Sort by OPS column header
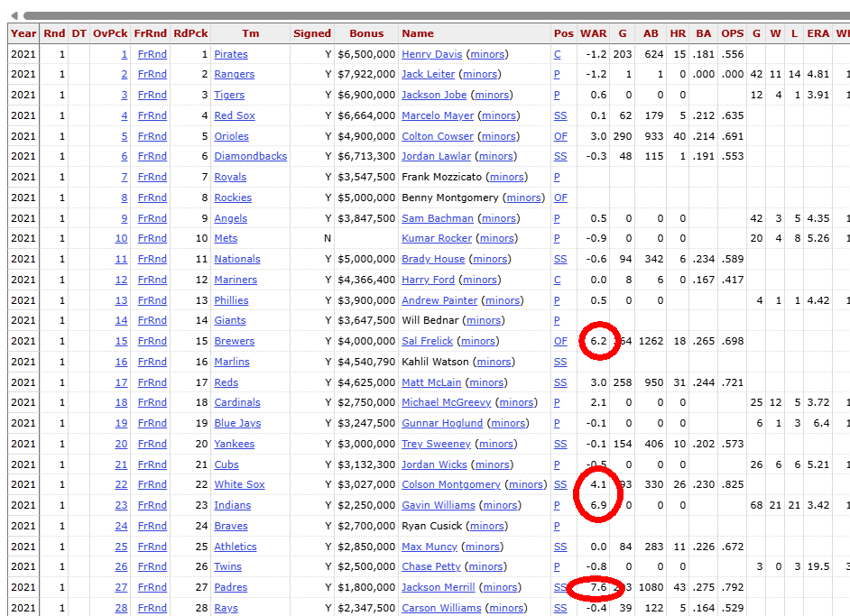Viewport: 850px width, 616px height. click(733, 33)
